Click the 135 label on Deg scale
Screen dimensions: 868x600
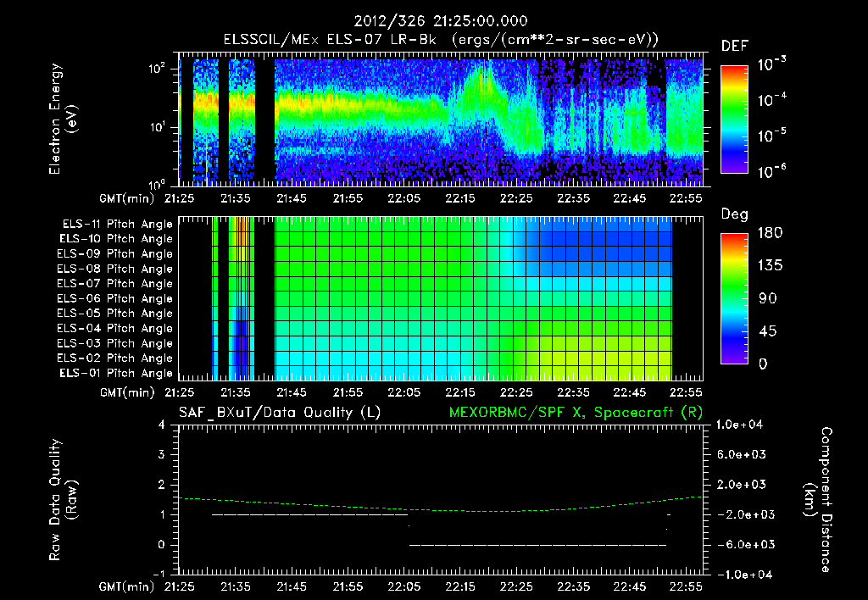coord(770,265)
